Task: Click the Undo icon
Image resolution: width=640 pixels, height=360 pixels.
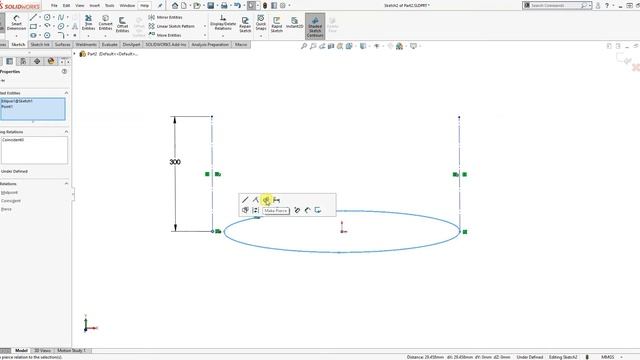Action: point(237,6)
